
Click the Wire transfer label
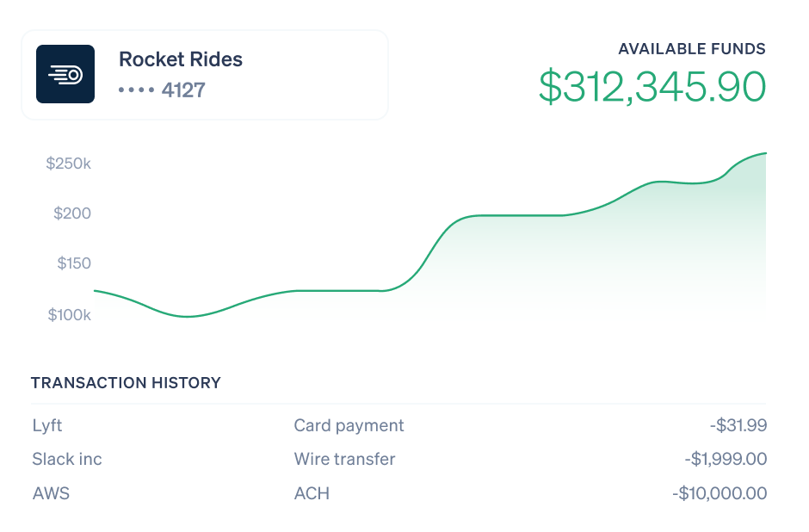click(344, 459)
